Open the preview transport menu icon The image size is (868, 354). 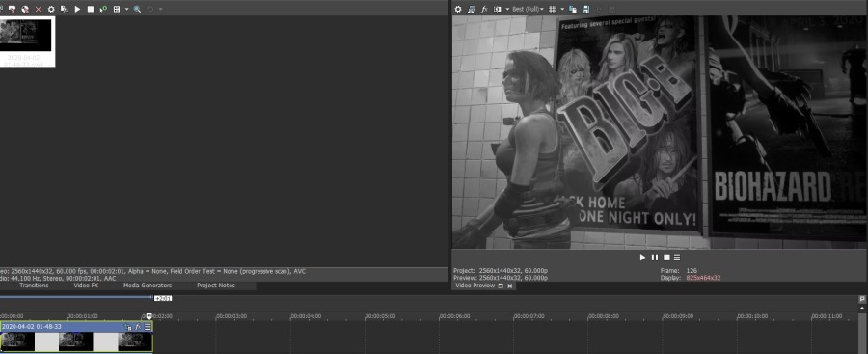[676, 257]
